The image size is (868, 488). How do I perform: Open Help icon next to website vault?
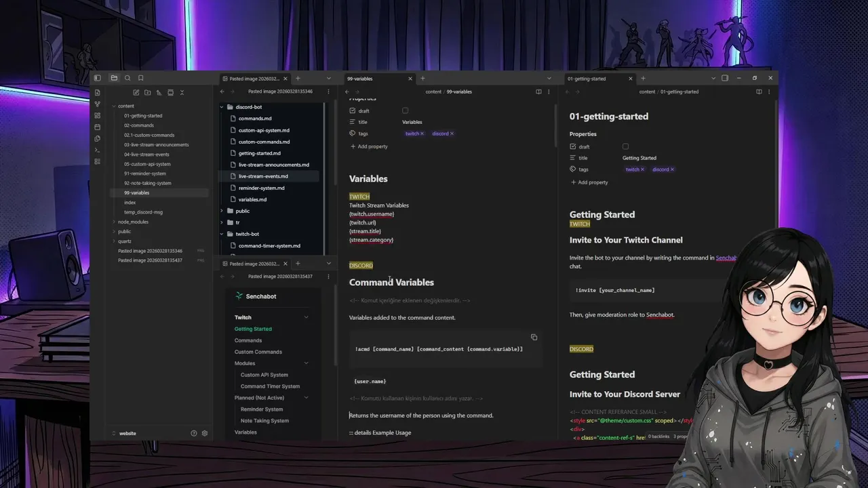click(194, 433)
